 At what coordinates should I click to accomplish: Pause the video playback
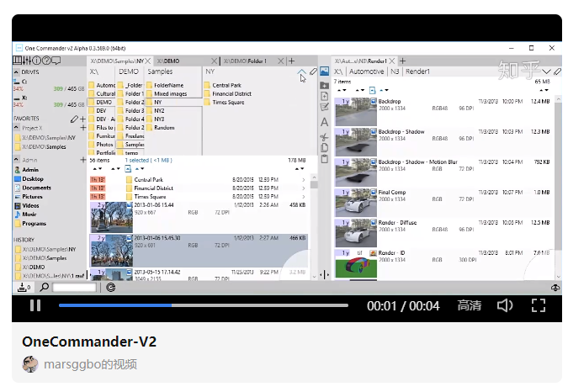pos(35,305)
